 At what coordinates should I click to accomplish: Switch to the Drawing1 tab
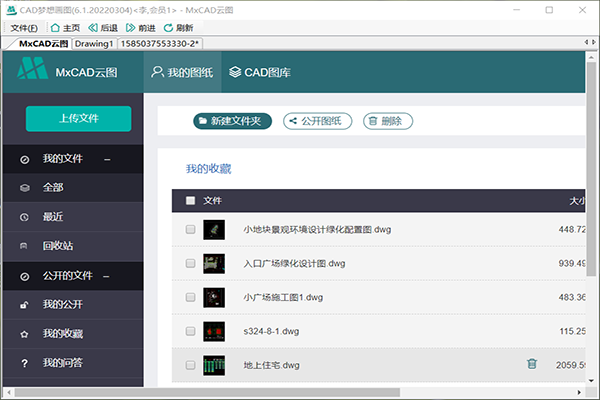pos(94,45)
